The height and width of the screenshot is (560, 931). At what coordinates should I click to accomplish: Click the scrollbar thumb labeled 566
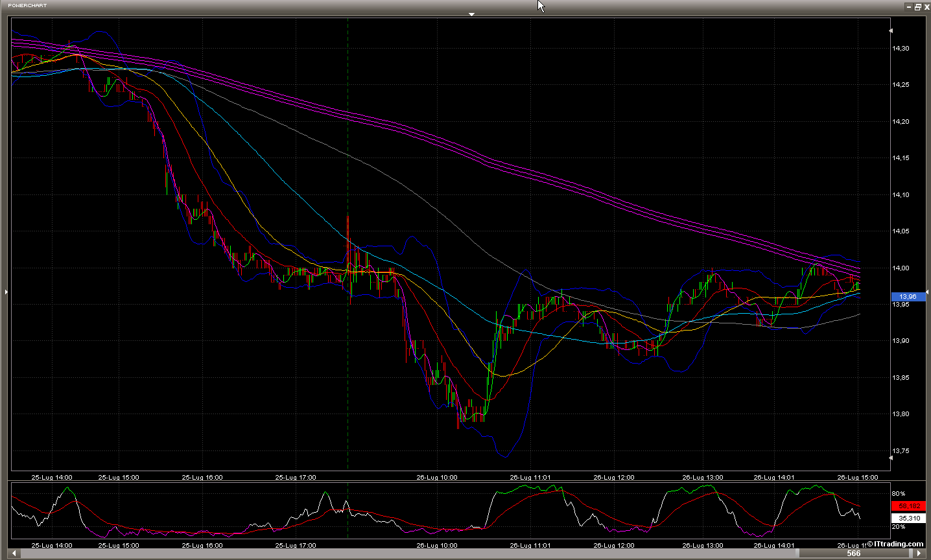(854, 554)
